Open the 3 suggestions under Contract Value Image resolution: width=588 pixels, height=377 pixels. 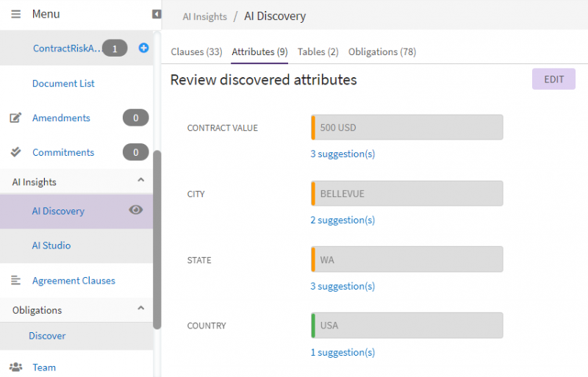point(343,154)
